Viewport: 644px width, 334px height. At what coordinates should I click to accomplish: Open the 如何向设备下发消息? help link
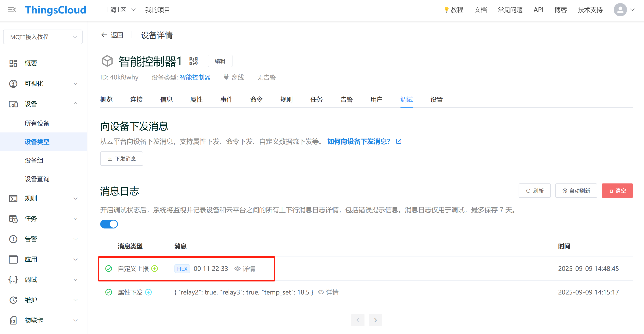pos(359,142)
